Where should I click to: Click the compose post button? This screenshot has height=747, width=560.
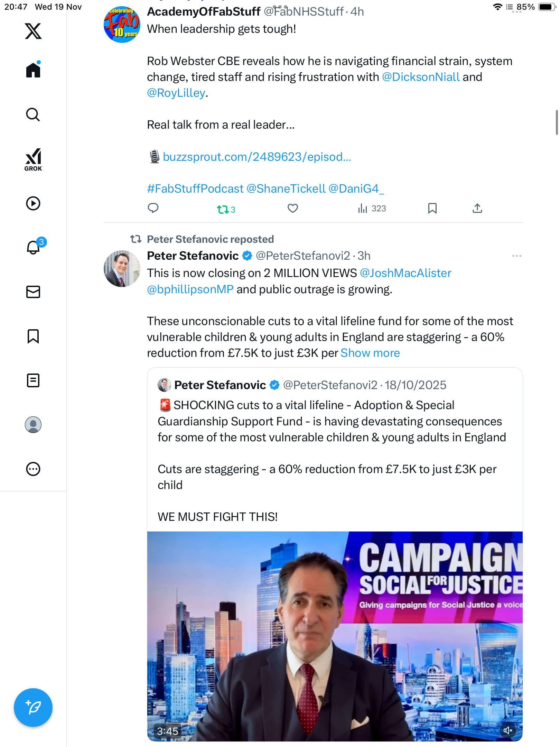(x=33, y=708)
